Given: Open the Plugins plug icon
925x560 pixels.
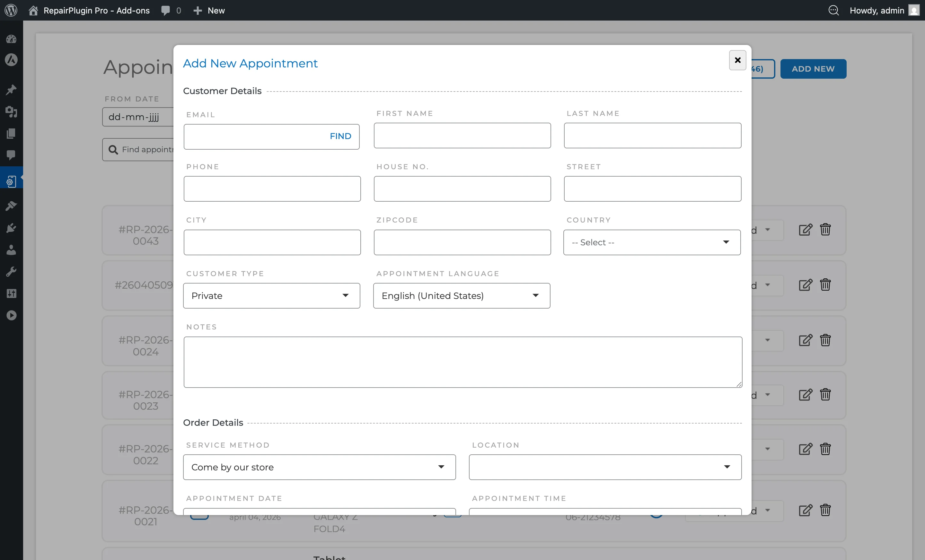Looking at the screenshot, I should pos(11,228).
